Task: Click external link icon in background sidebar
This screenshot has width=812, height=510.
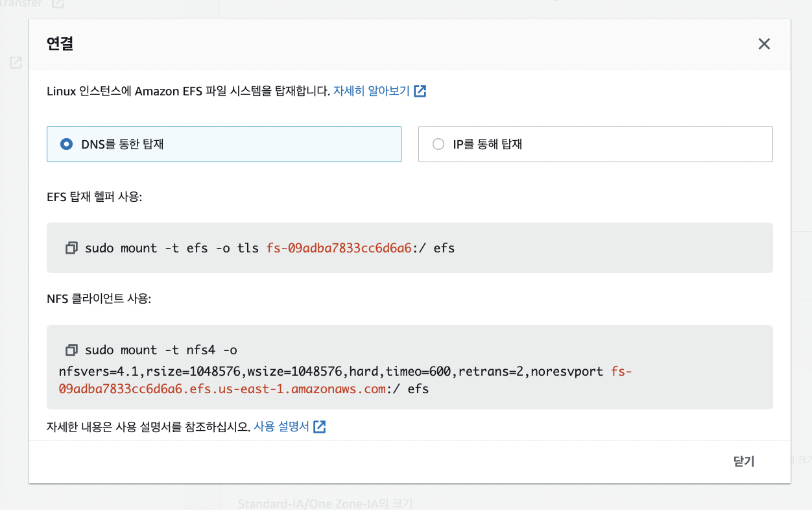Action: (x=16, y=63)
